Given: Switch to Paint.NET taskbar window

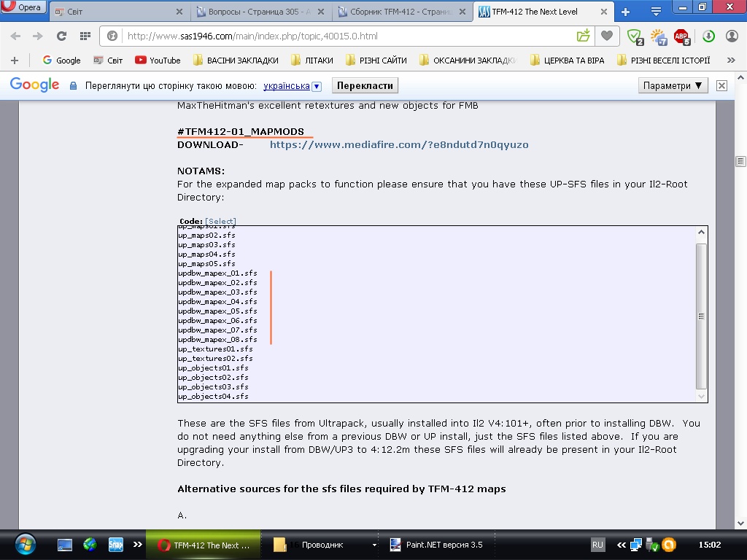Looking at the screenshot, I should pos(436,545).
